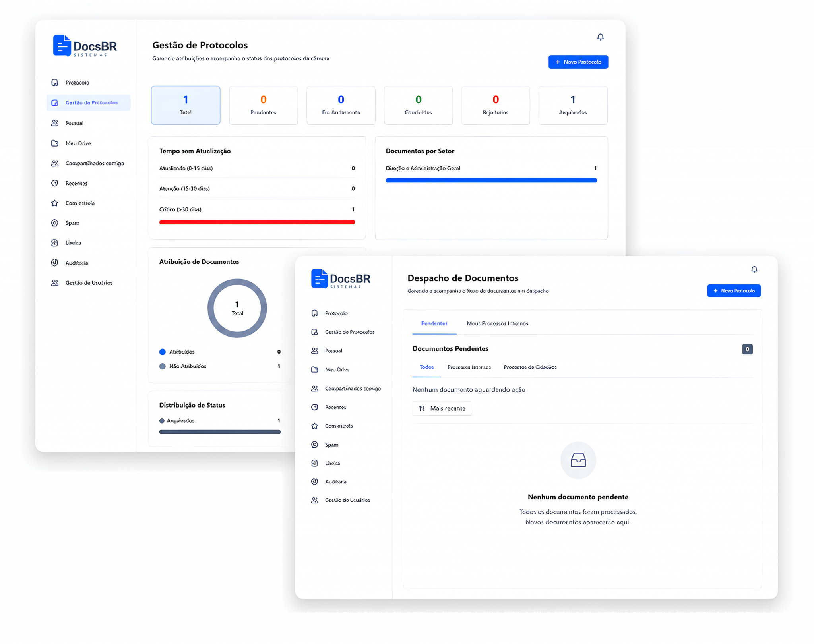Click the Atenção (15-30 dias) row
Viewport: 814px width, 644px height.
257,189
